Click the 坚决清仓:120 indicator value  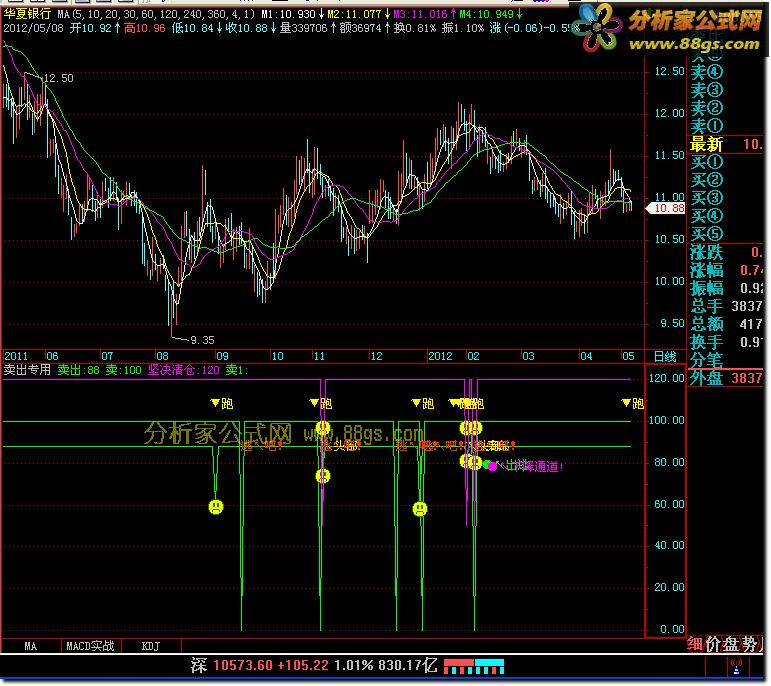(184, 370)
